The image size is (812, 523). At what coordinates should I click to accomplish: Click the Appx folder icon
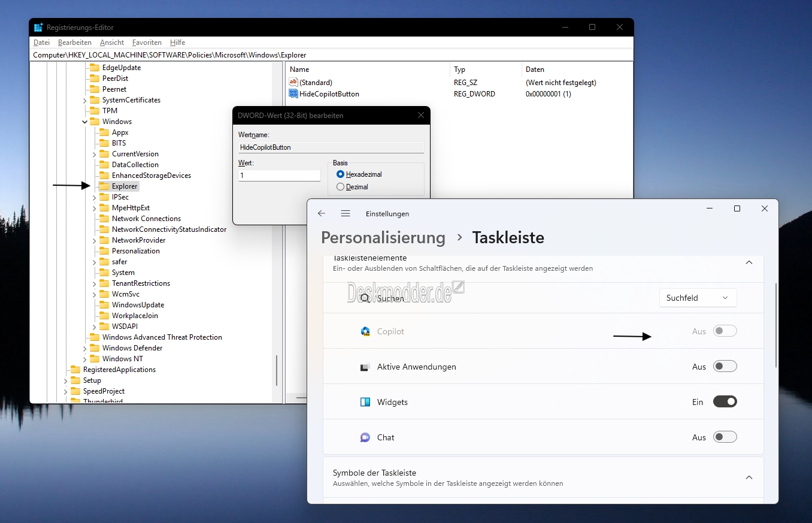point(104,132)
